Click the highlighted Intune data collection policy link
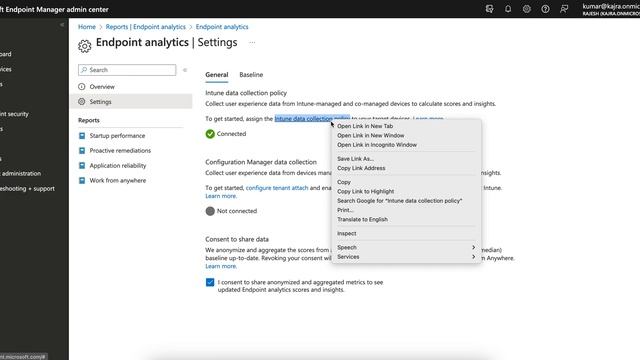Viewport: 640px width, 360px height. (x=303, y=119)
